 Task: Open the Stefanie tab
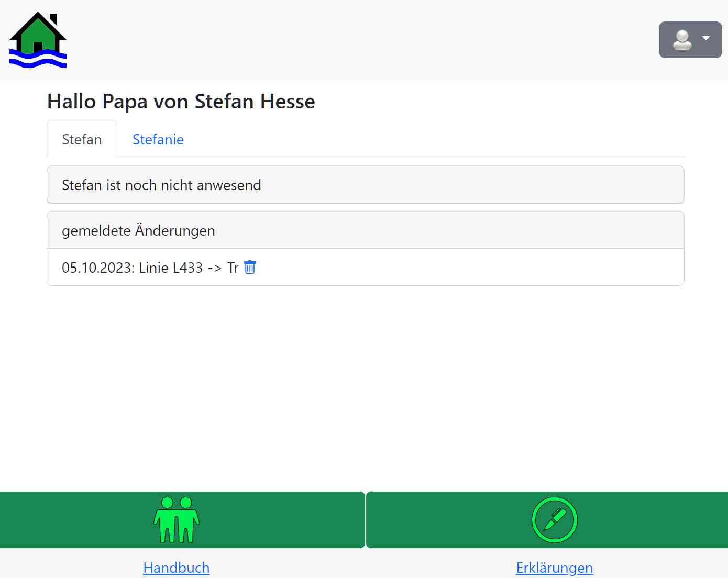pyautogui.click(x=158, y=139)
